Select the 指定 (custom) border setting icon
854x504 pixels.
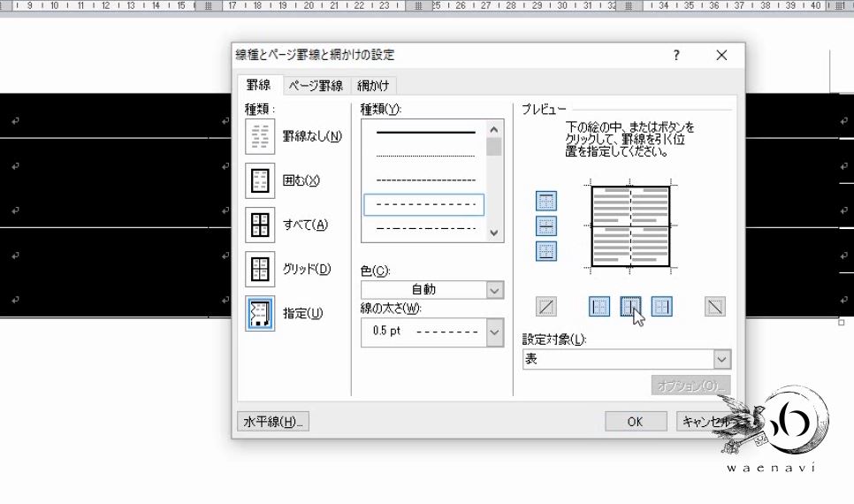260,313
